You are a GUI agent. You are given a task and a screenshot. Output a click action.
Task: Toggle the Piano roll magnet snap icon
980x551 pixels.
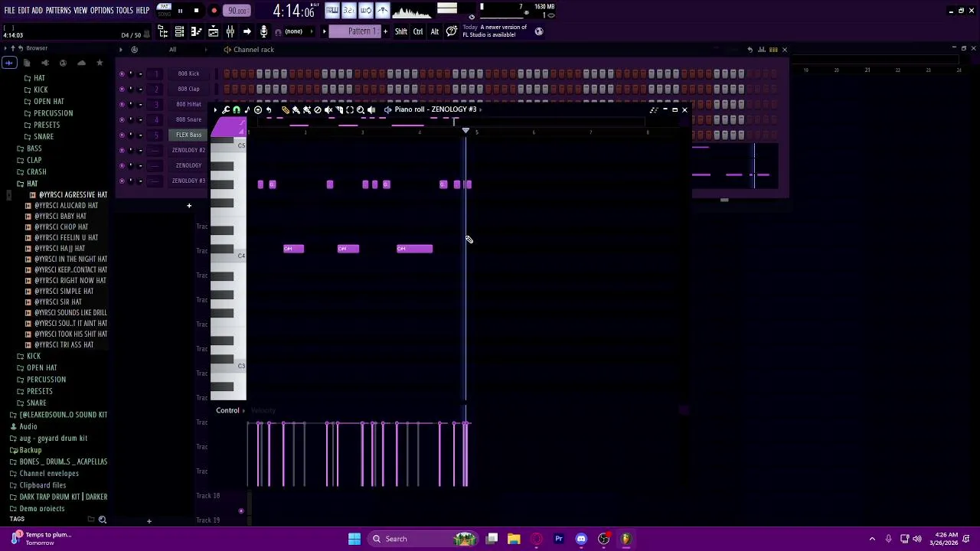point(237,109)
